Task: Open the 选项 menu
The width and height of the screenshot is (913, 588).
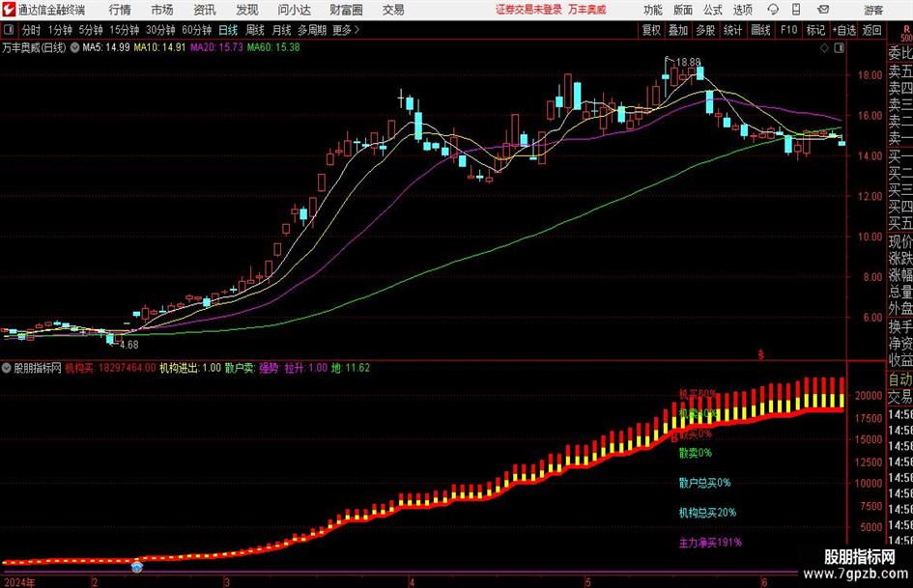Action: click(742, 10)
